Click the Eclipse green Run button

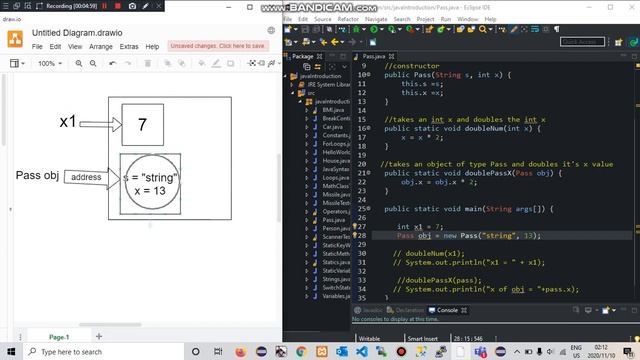373,29
